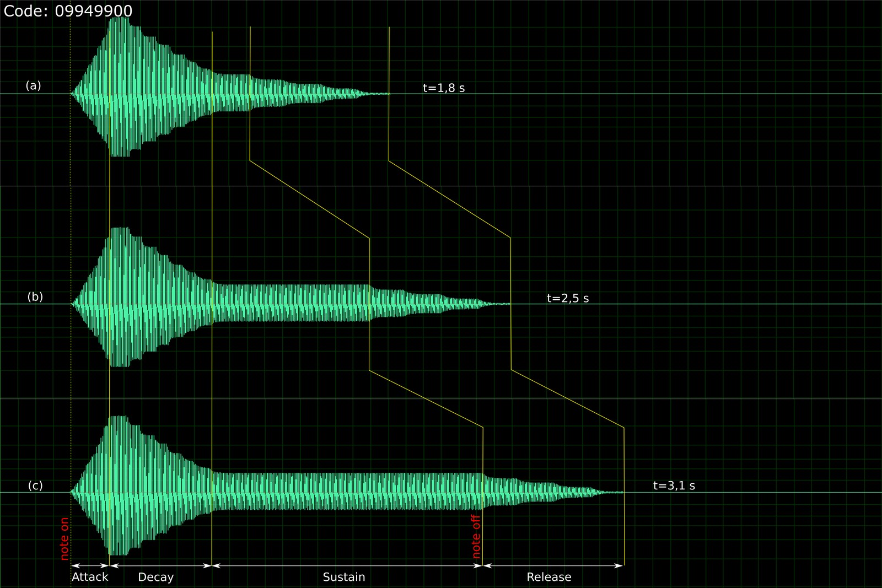Click the 'Release' phase label
The width and height of the screenshot is (882, 588).
[549, 577]
